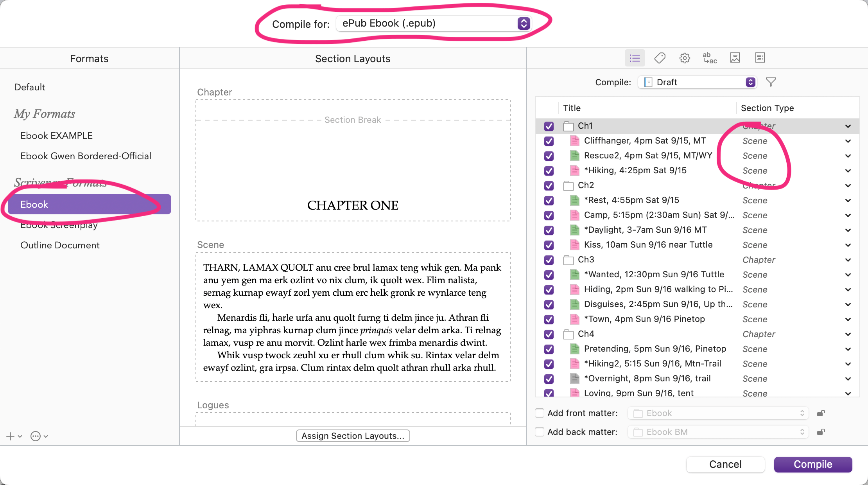Click the Ch4 folder icon
This screenshot has height=485, width=868.
[x=569, y=334]
